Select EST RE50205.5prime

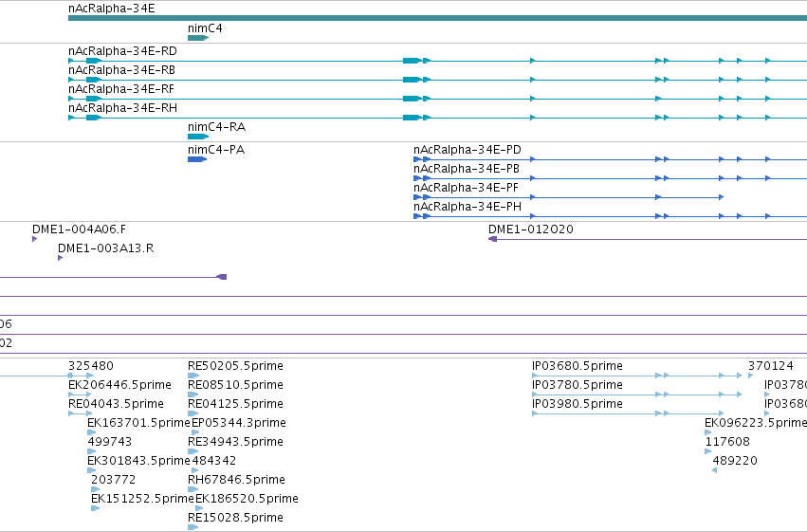(235, 366)
